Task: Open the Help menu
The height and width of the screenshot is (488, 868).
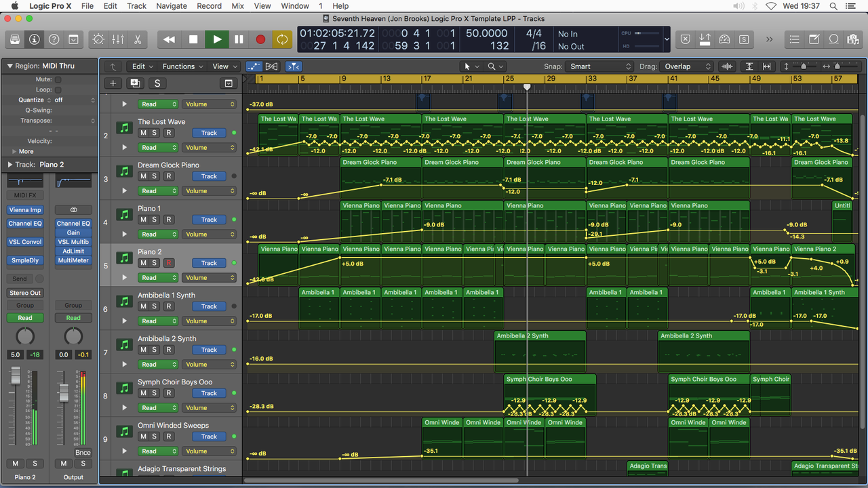Action: [340, 6]
